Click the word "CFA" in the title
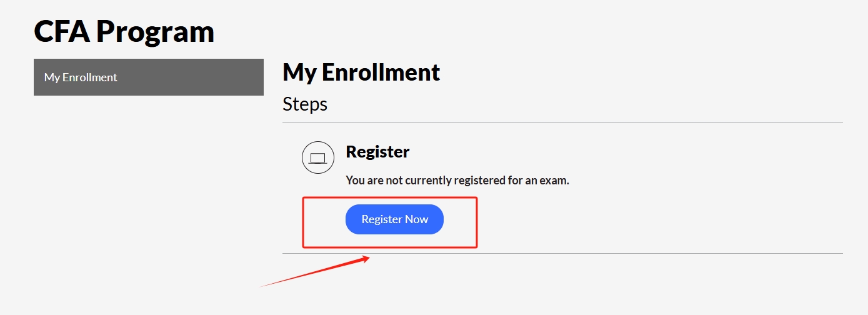The height and width of the screenshot is (315, 868). (x=61, y=31)
